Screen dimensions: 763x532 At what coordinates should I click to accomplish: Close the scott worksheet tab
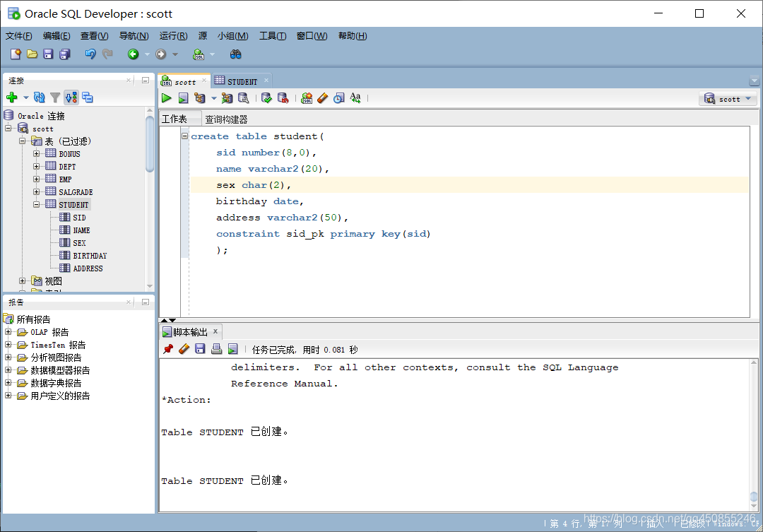pos(204,81)
